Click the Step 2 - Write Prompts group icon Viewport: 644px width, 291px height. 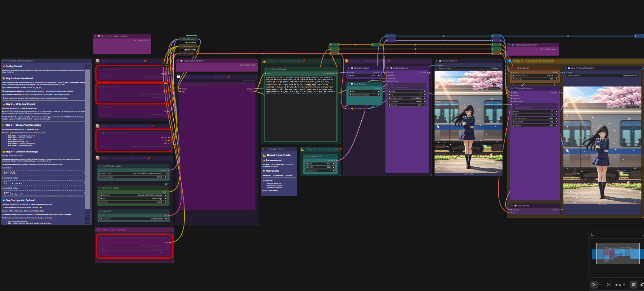click(264, 61)
